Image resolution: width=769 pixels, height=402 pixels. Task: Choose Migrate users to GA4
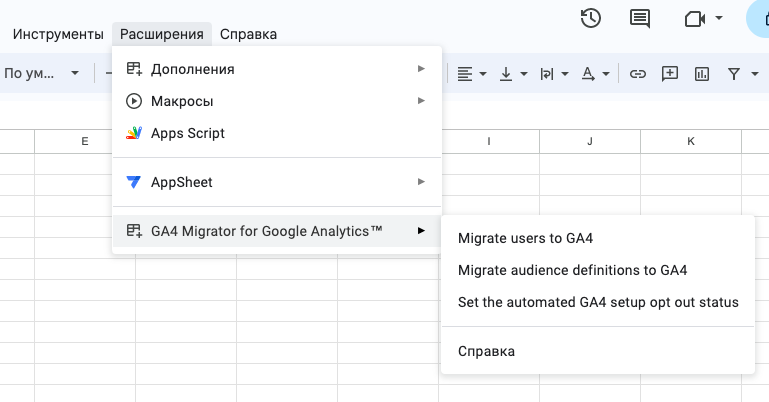(x=598, y=238)
